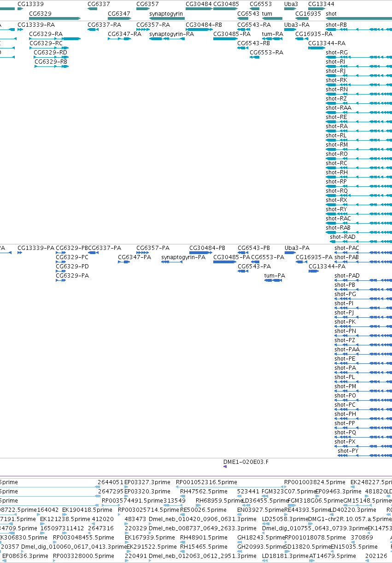Click transcript CG6347-RA
This screenshot has width=392, height=563.
pyautogui.click(x=125, y=34)
